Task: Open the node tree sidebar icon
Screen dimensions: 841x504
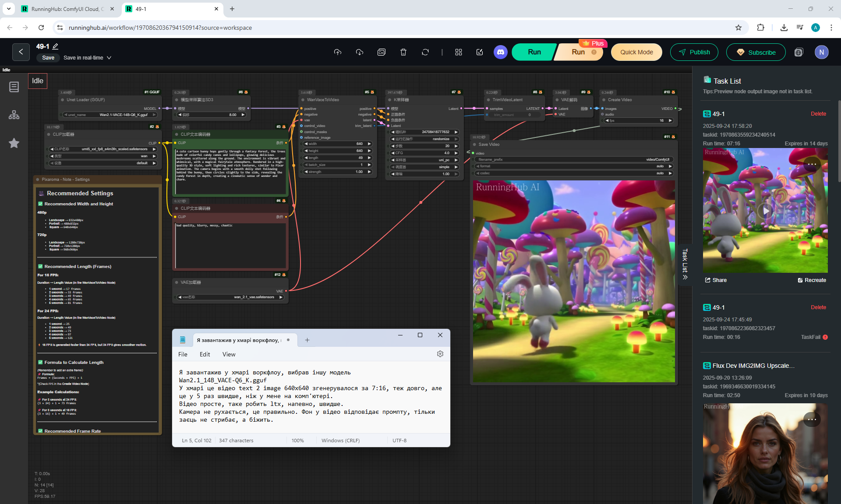Action: [14, 115]
